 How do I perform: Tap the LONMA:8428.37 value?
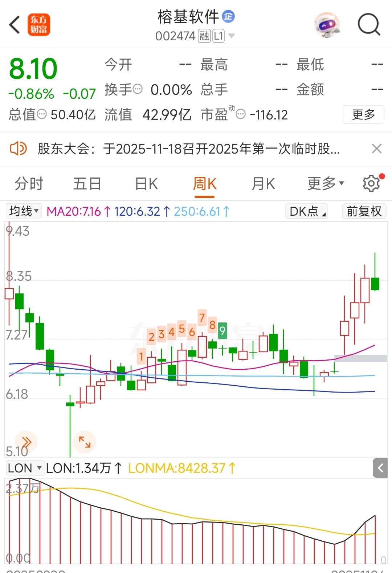[x=182, y=468]
